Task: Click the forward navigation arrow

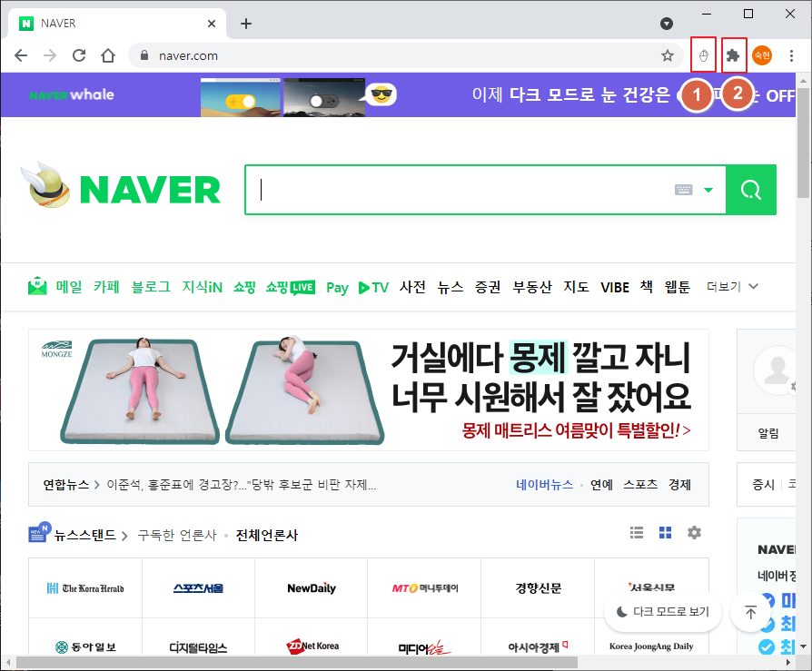Action: point(50,55)
